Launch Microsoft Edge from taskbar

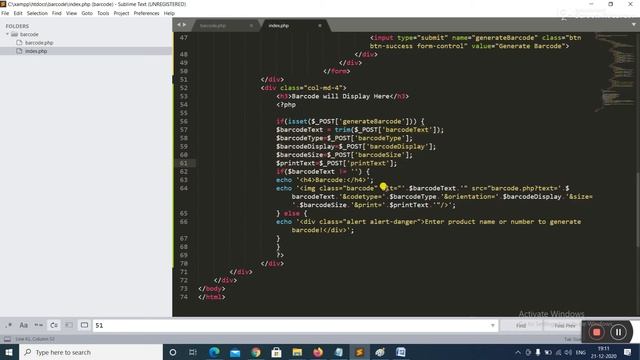[214, 352]
